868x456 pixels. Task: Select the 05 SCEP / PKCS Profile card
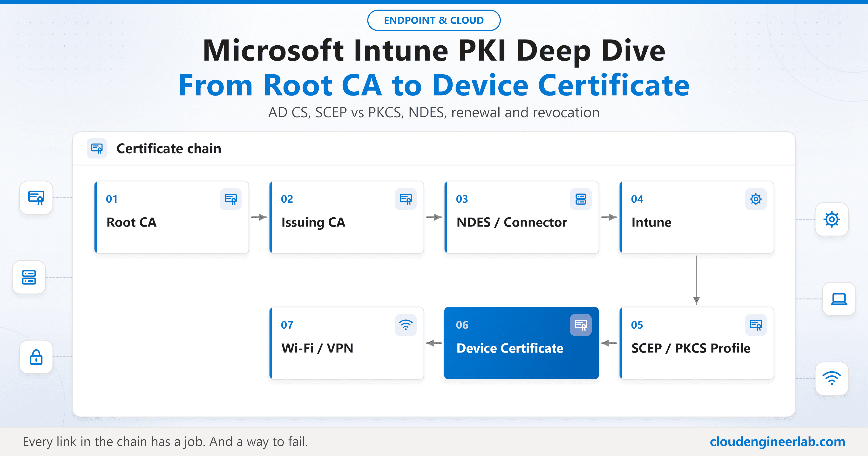(x=697, y=343)
